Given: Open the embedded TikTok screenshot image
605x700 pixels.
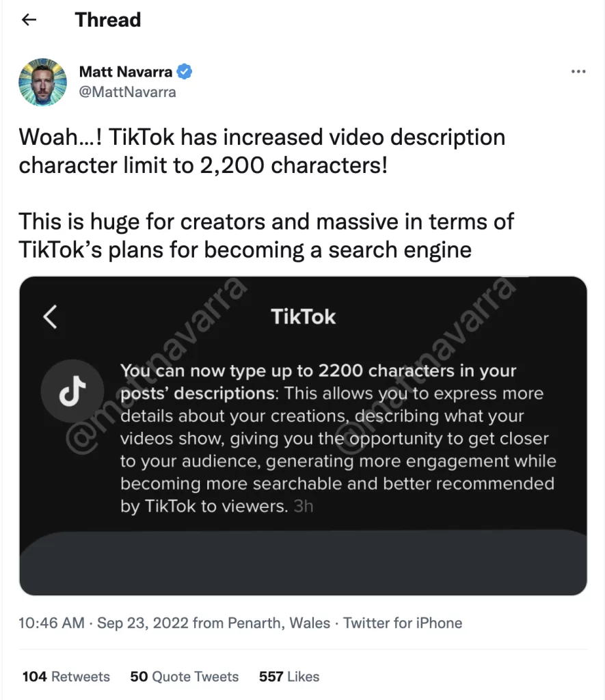Looking at the screenshot, I should coord(303,435).
